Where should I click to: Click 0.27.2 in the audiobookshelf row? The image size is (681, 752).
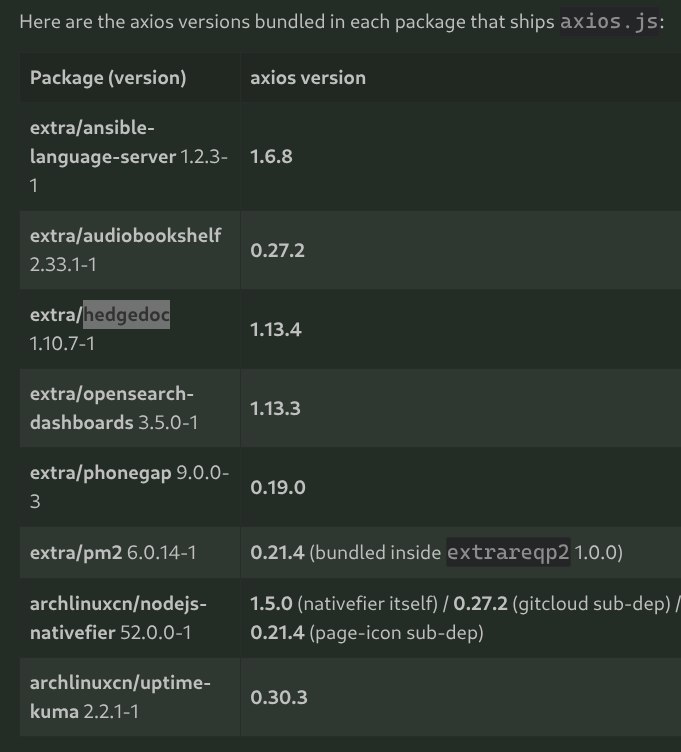tap(277, 249)
